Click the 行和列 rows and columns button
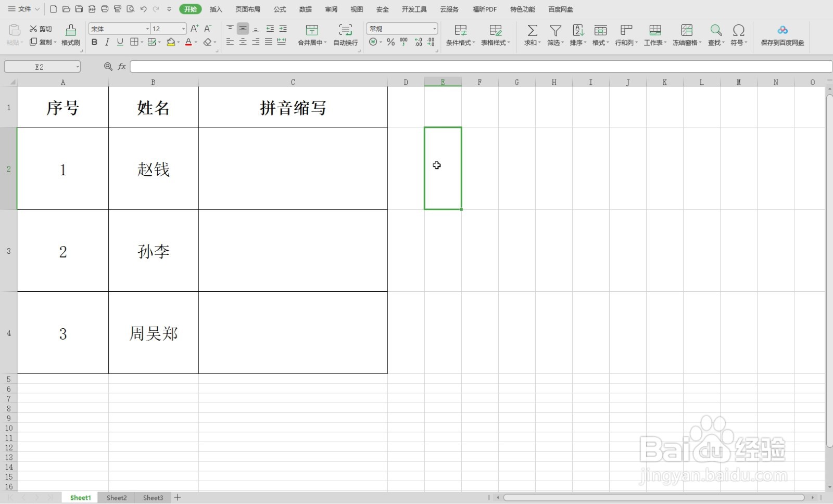833x504 pixels. coord(626,35)
